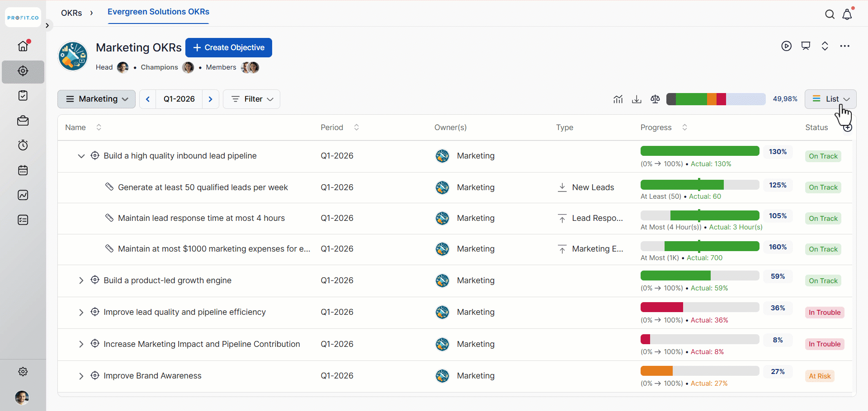Image resolution: width=868 pixels, height=411 pixels.
Task: Sort the table by Period column
Action: pos(356,127)
